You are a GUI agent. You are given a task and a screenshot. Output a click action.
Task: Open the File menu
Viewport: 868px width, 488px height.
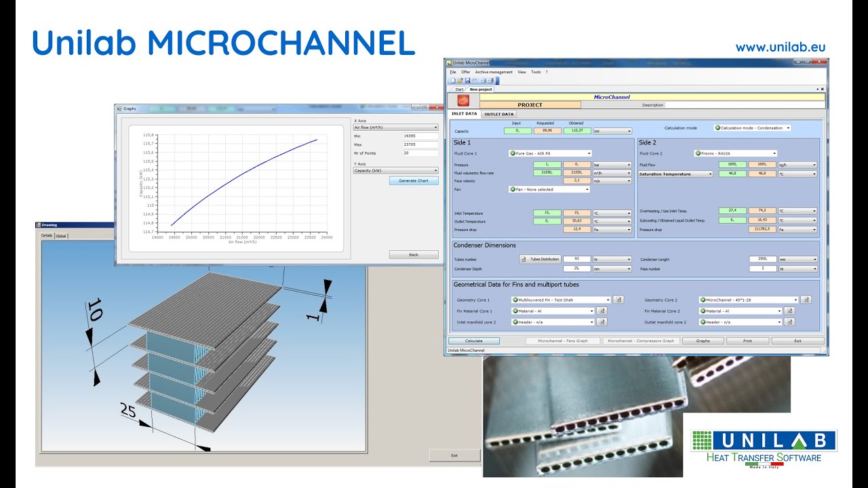(x=453, y=72)
